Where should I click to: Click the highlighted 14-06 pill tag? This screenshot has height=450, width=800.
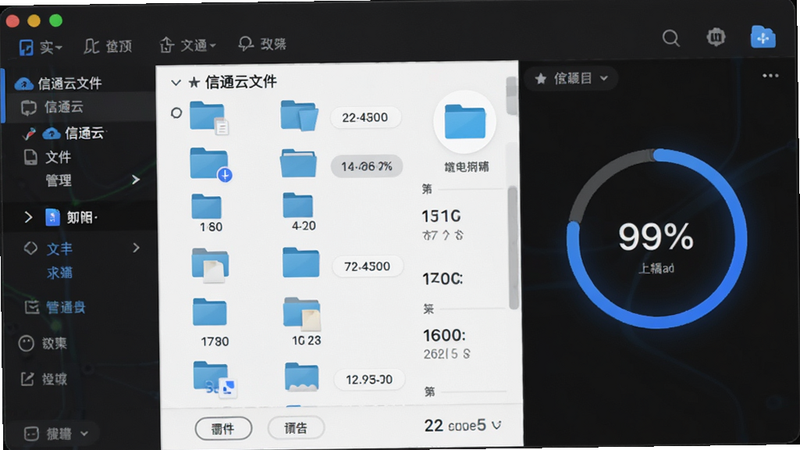click(366, 166)
